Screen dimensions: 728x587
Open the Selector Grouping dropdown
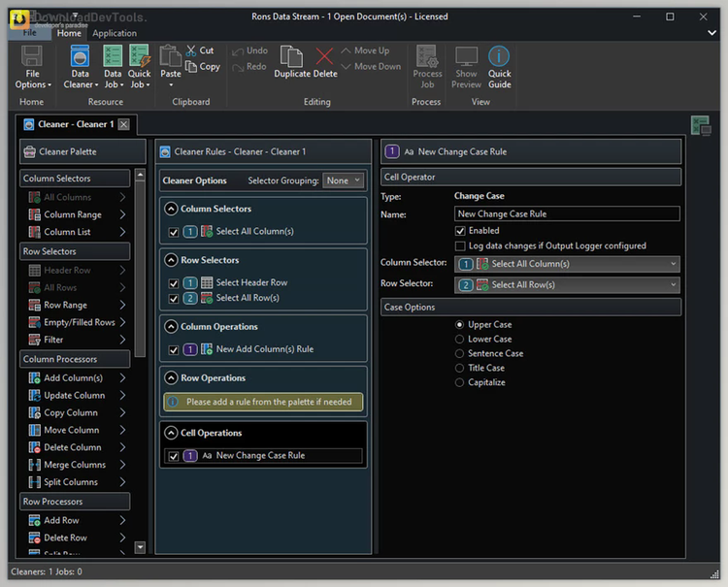tap(344, 180)
